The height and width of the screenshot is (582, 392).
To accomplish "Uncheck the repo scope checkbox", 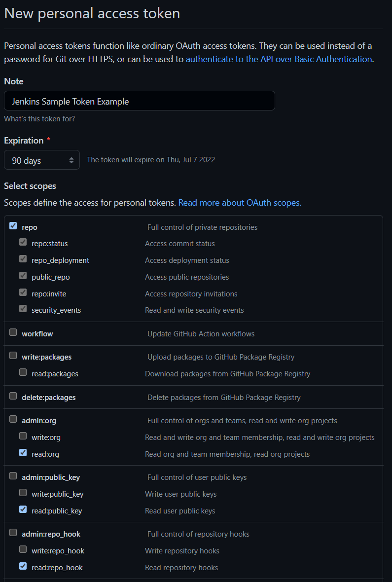I will (13, 226).
